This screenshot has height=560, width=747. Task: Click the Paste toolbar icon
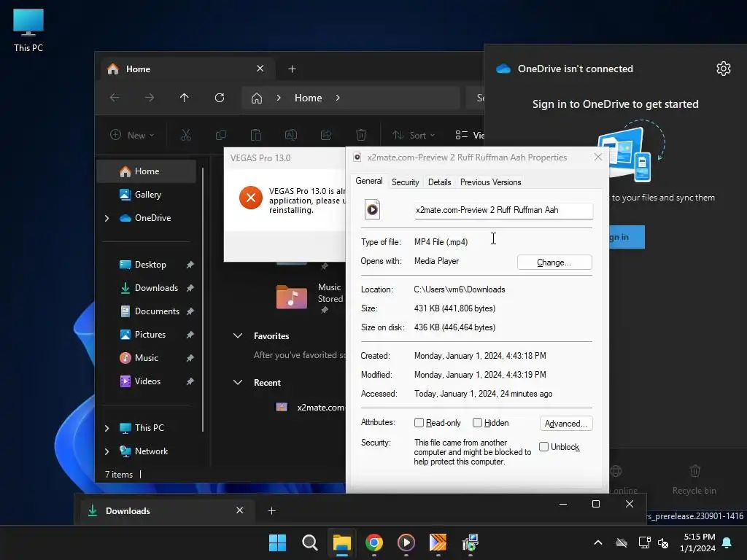(x=256, y=135)
